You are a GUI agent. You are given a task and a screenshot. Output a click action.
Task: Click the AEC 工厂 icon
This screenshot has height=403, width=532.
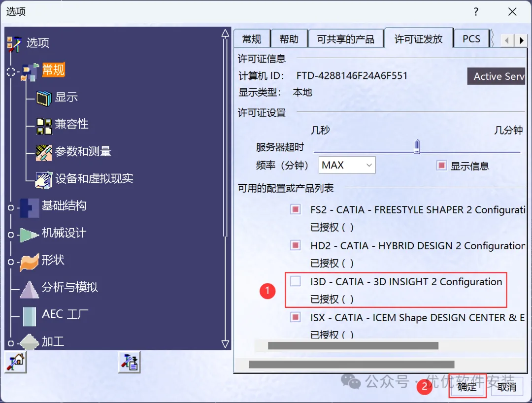(30, 316)
